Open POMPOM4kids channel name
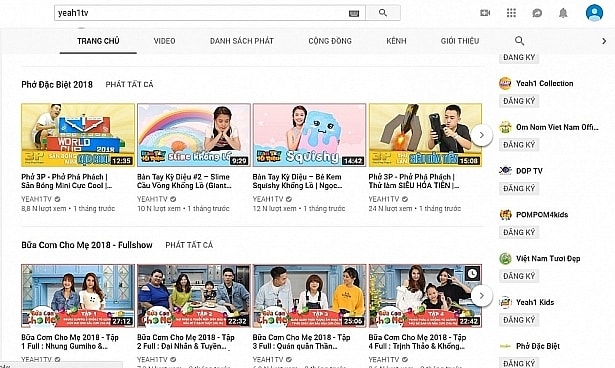 (x=542, y=215)
